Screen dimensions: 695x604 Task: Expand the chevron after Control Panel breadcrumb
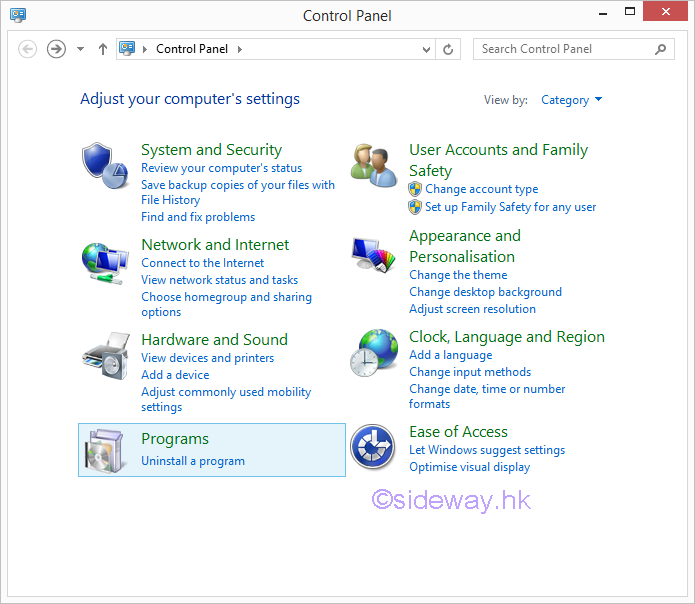240,49
